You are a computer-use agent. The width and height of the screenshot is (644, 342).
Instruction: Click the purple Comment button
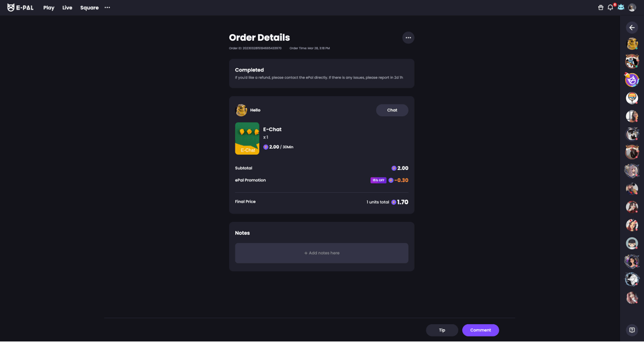click(x=480, y=330)
